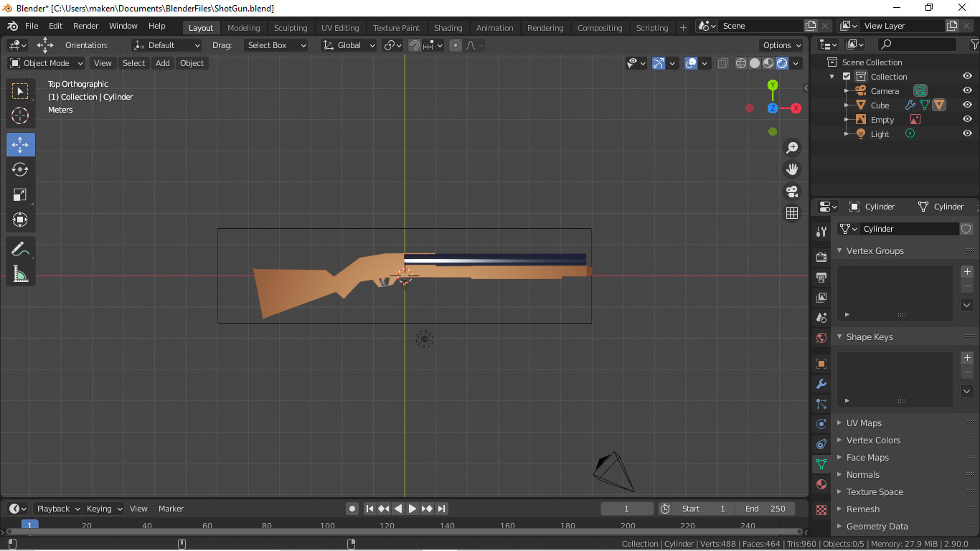Hide the Camera object in the outliner
The width and height of the screenshot is (980, 551).
click(x=966, y=90)
